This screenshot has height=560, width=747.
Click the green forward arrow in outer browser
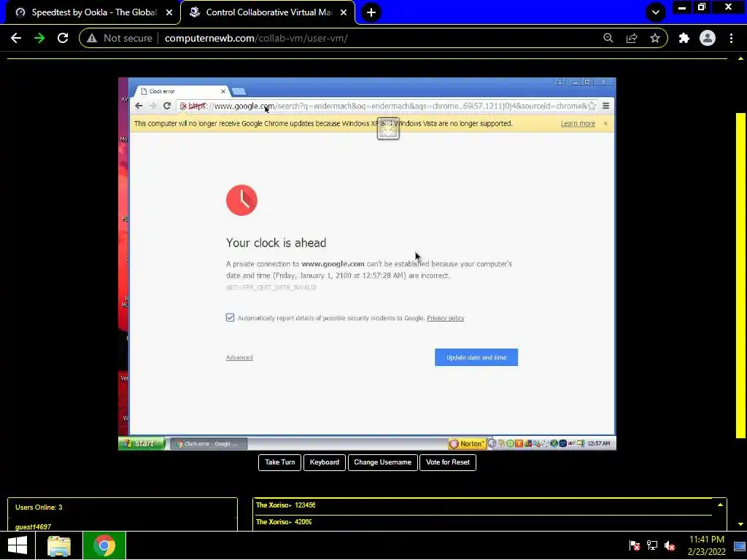[39, 38]
